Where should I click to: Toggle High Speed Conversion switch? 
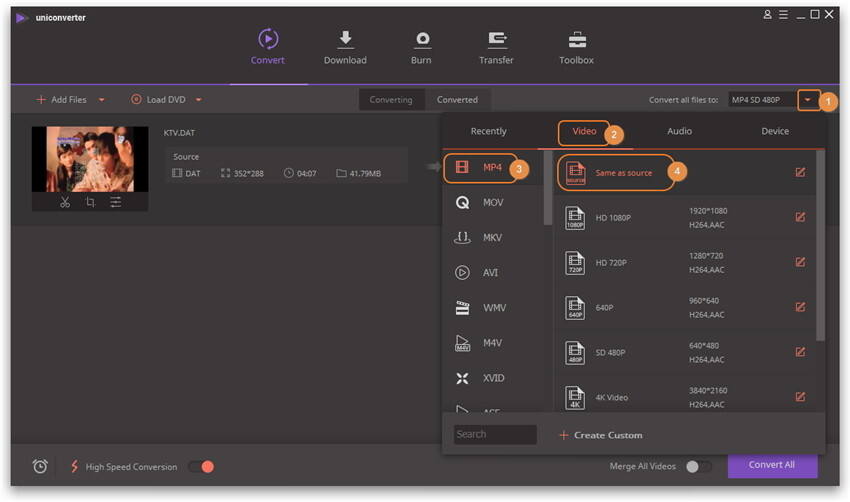pos(201,467)
